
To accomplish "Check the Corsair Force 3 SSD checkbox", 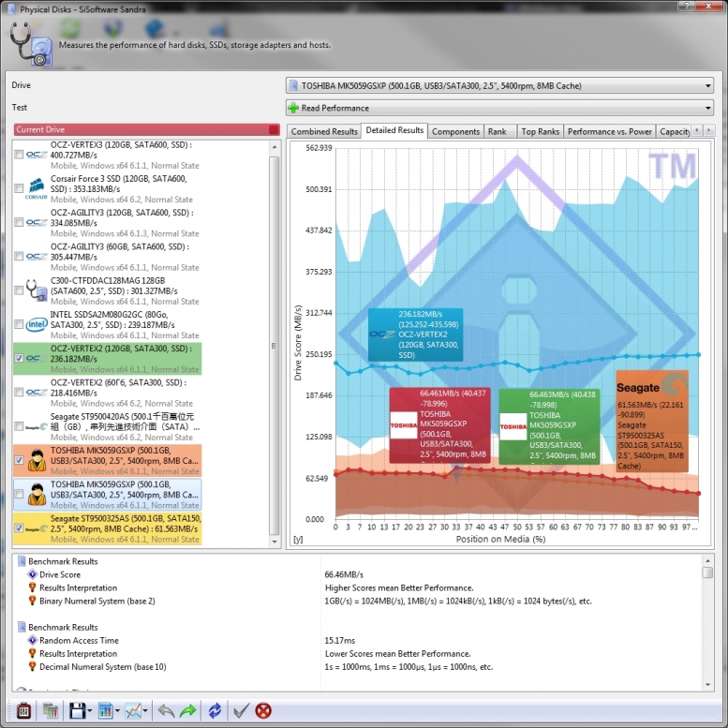I will pos(19,188).
